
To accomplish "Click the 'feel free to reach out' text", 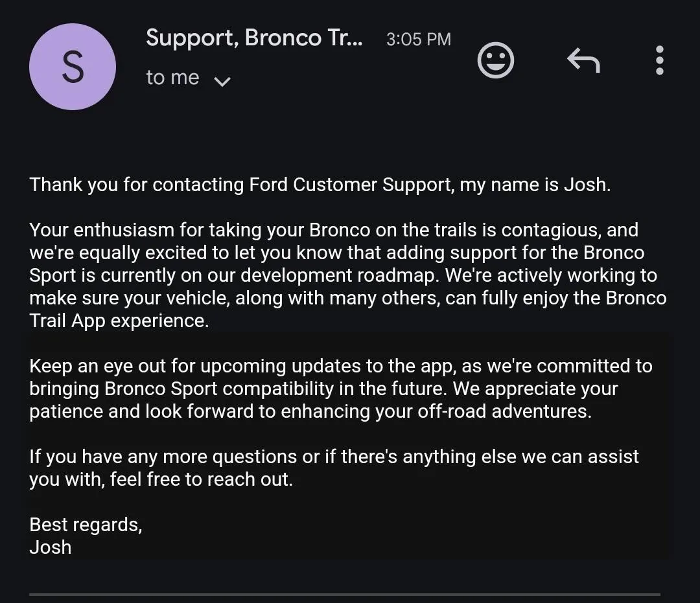I will 201,480.
